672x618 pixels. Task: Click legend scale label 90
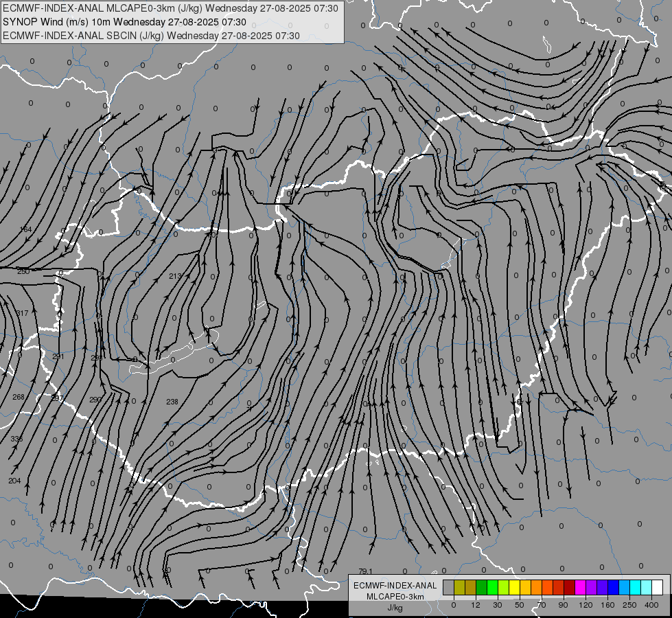(x=563, y=605)
